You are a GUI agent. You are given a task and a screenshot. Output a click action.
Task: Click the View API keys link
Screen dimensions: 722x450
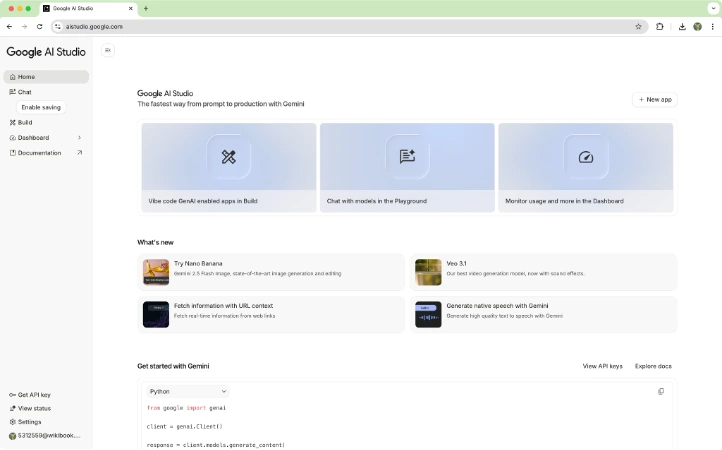(x=602, y=366)
